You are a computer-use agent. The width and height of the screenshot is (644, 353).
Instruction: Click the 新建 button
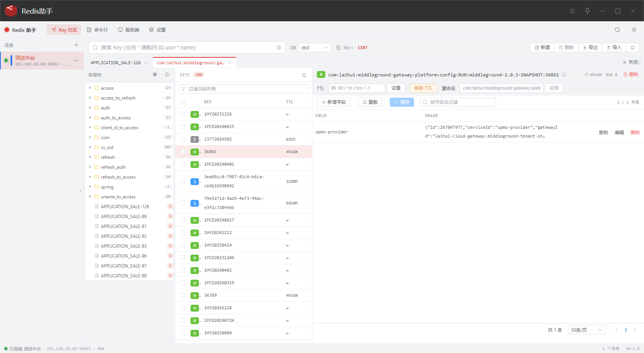tap(542, 47)
